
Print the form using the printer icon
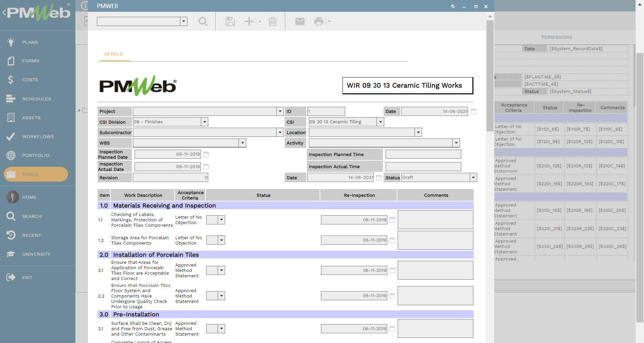coord(318,21)
